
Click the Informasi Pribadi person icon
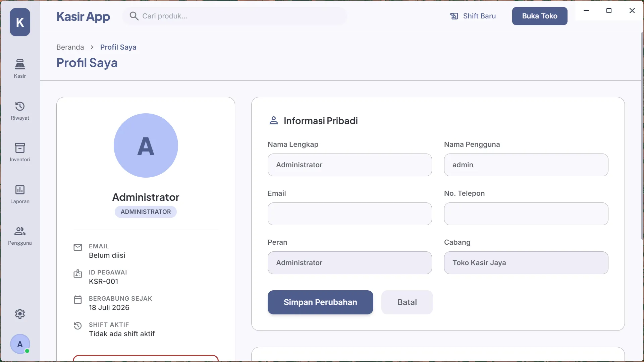(x=274, y=121)
